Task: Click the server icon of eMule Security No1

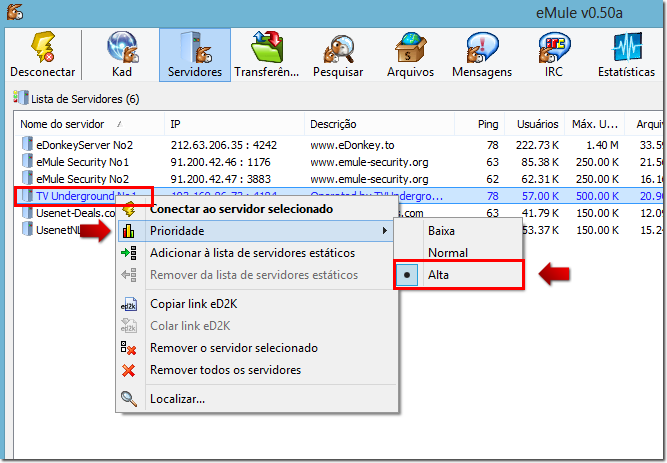Action: pyautogui.click(x=27, y=161)
